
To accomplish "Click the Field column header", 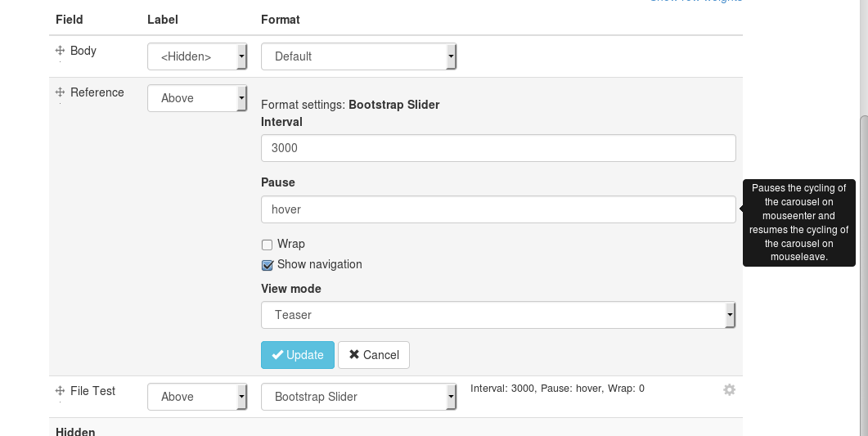I will pyautogui.click(x=70, y=20).
